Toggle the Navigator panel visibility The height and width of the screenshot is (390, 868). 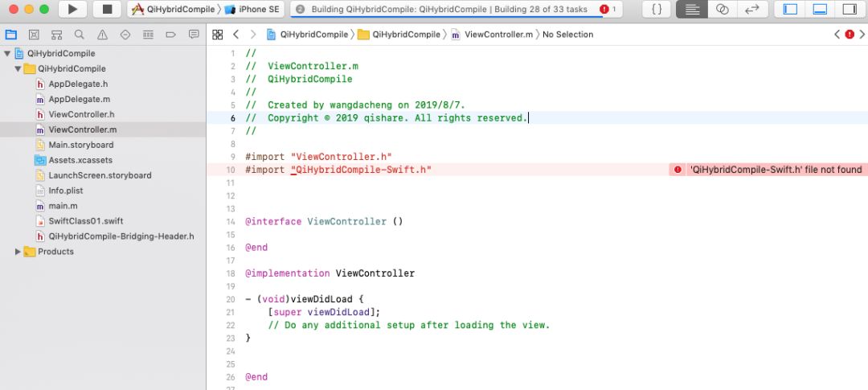pos(790,10)
